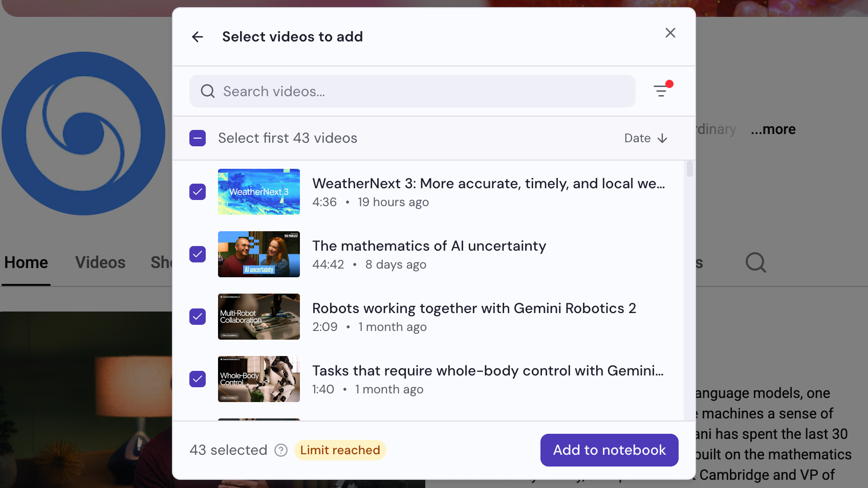
Task: Click the channel search magnifier icon
Action: [756, 262]
